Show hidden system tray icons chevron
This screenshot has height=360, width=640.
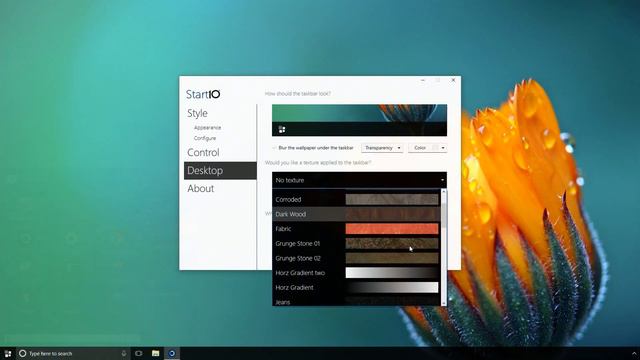click(634, 353)
